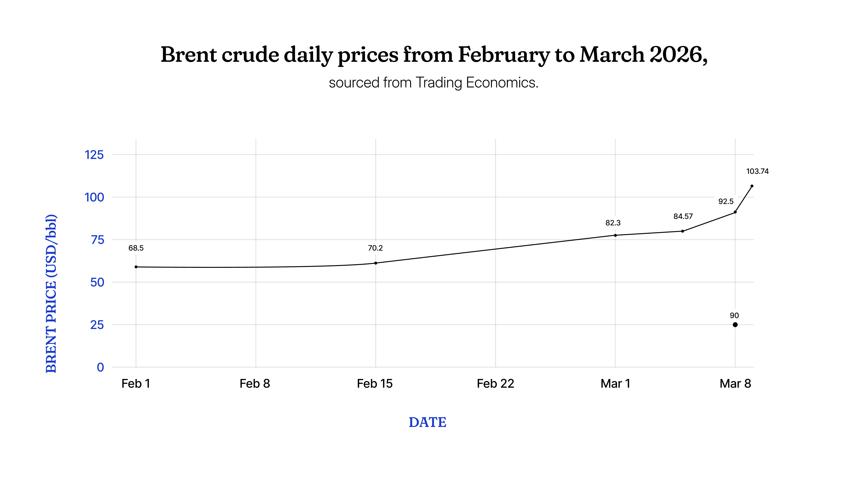Click the BRENT PRICE (USD/bbl) axis title
Image resolution: width=868 pixels, height=488 pixels.
[x=51, y=293]
